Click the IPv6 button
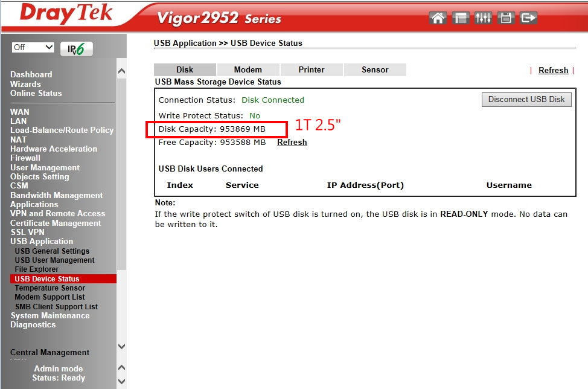The height and width of the screenshot is (389, 588). point(77,49)
